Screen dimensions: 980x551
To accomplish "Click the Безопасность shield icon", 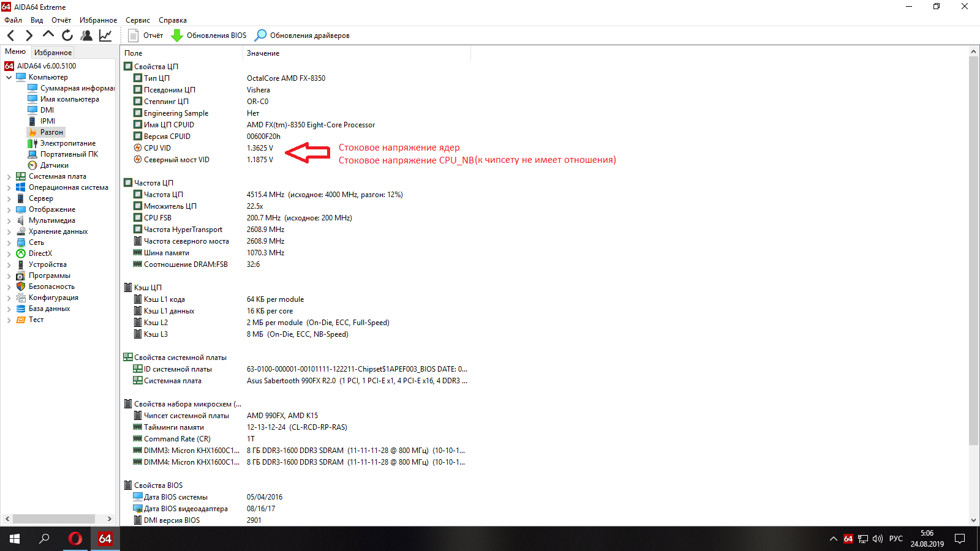I will click(x=21, y=287).
